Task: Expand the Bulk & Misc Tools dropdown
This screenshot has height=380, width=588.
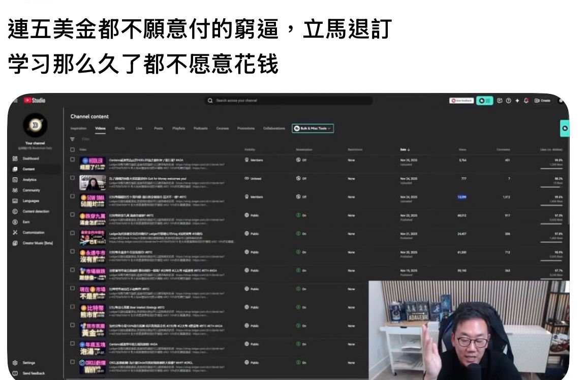Action: point(313,129)
